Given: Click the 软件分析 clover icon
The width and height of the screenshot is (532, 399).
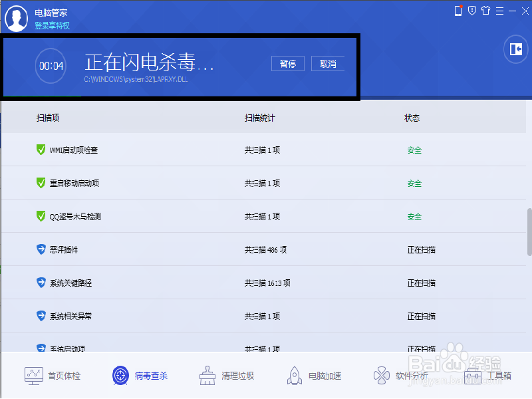Looking at the screenshot, I should pyautogui.click(x=382, y=376).
